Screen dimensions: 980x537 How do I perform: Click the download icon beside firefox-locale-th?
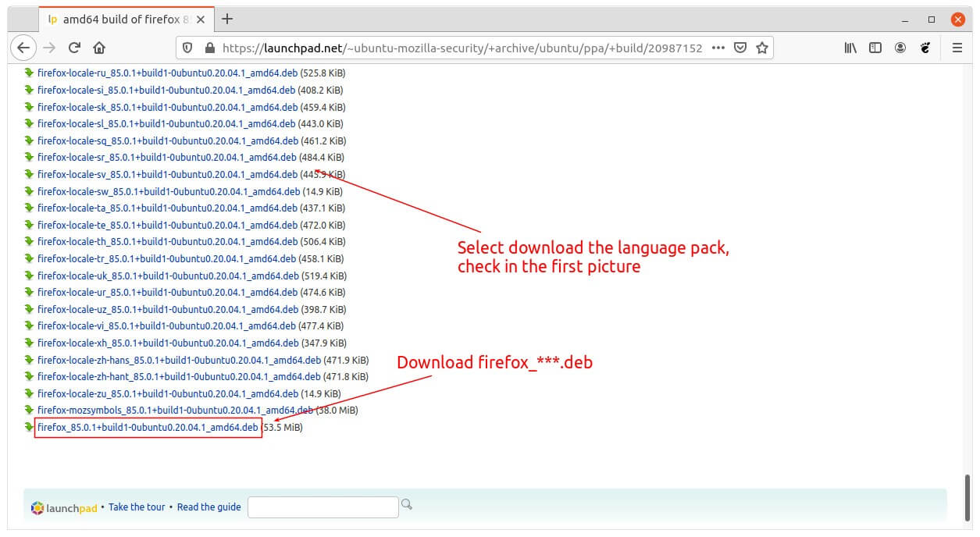(29, 242)
